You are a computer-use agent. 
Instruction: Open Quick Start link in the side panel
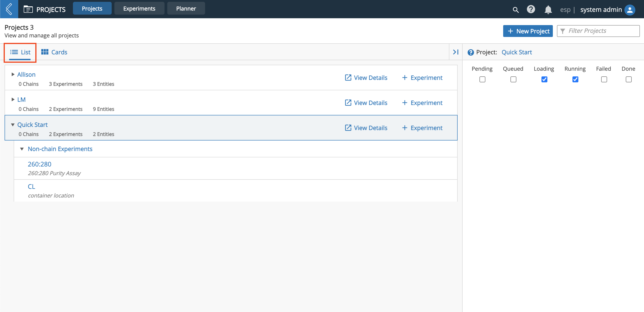coord(517,52)
